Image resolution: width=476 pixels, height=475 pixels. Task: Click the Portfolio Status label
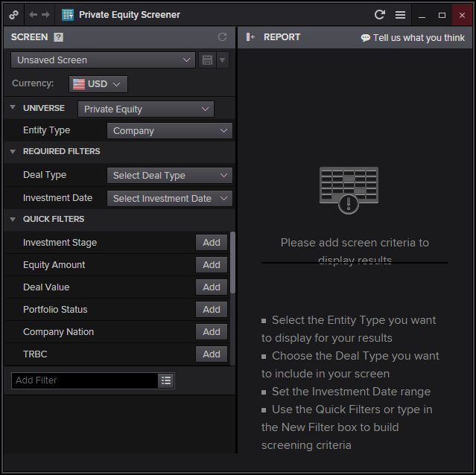click(x=55, y=310)
